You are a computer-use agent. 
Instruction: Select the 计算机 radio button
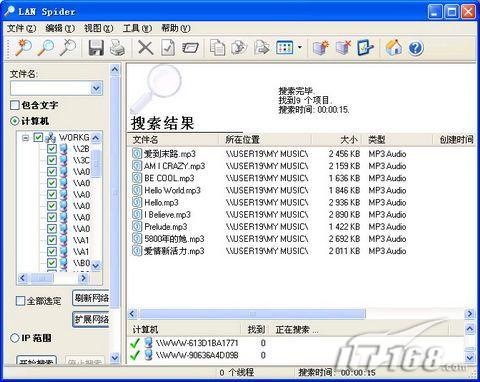click(14, 121)
